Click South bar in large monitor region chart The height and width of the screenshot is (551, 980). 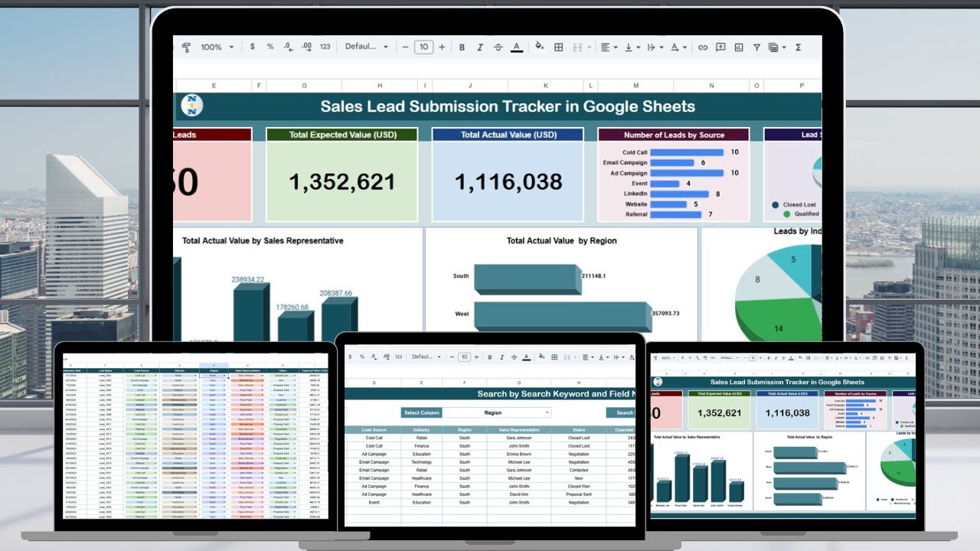point(528,279)
